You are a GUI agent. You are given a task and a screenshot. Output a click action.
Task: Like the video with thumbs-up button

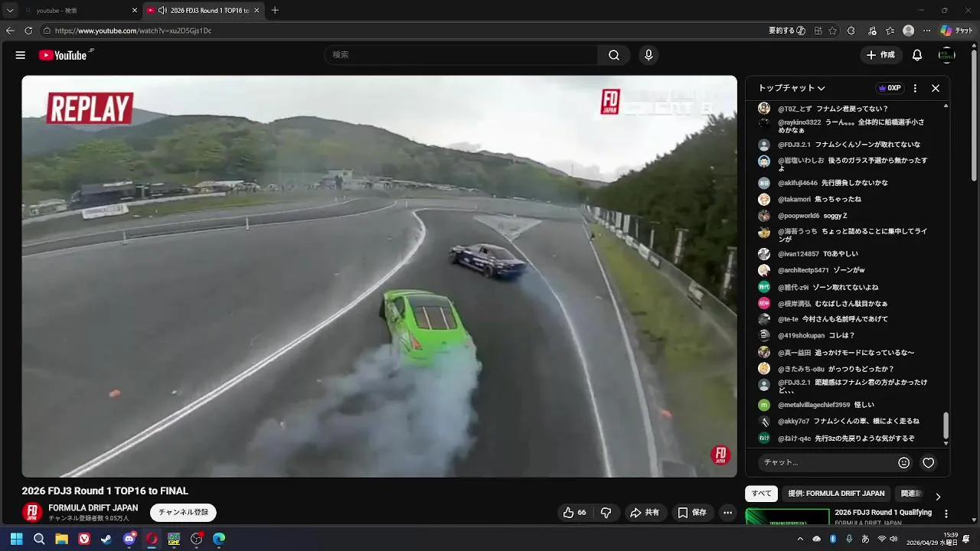tap(575, 513)
